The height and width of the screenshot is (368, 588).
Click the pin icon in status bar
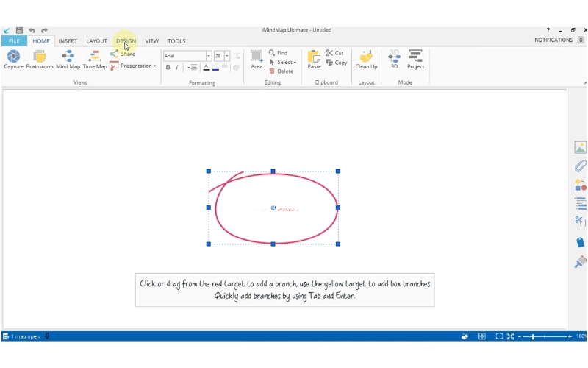click(47, 336)
